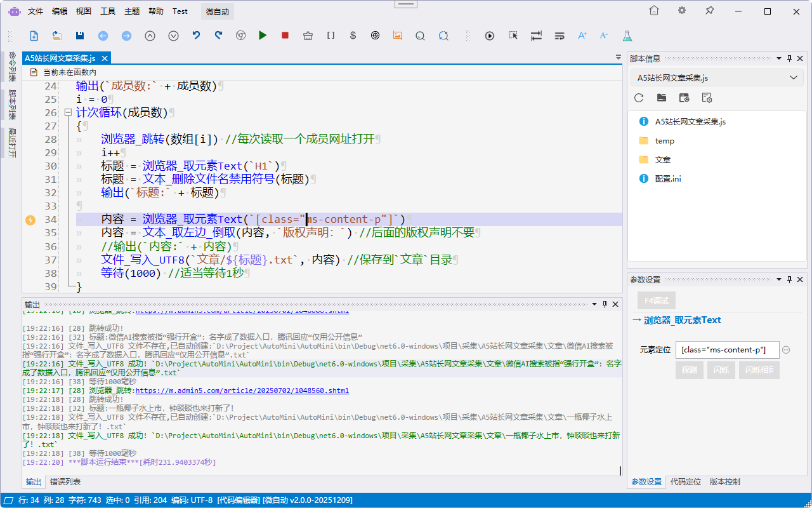The width and height of the screenshot is (812, 508).
Task: Open the 工具 menu
Action: [108, 11]
